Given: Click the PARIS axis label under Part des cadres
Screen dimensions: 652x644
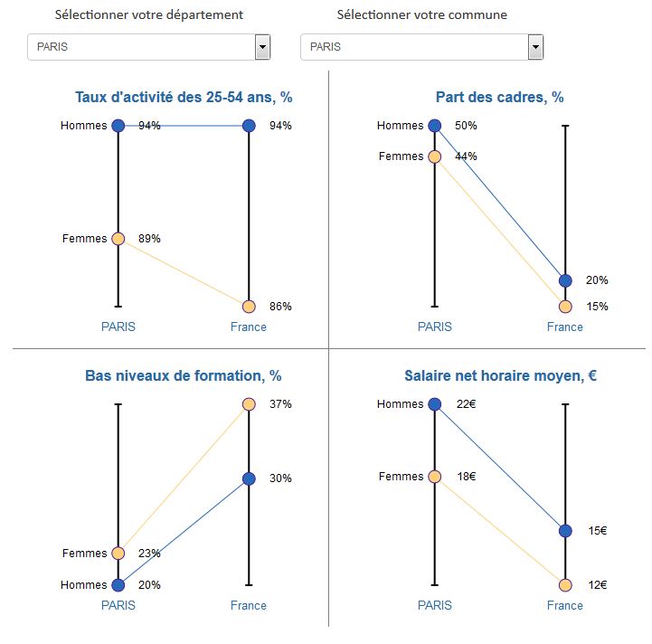Looking at the screenshot, I should pyautogui.click(x=434, y=327).
